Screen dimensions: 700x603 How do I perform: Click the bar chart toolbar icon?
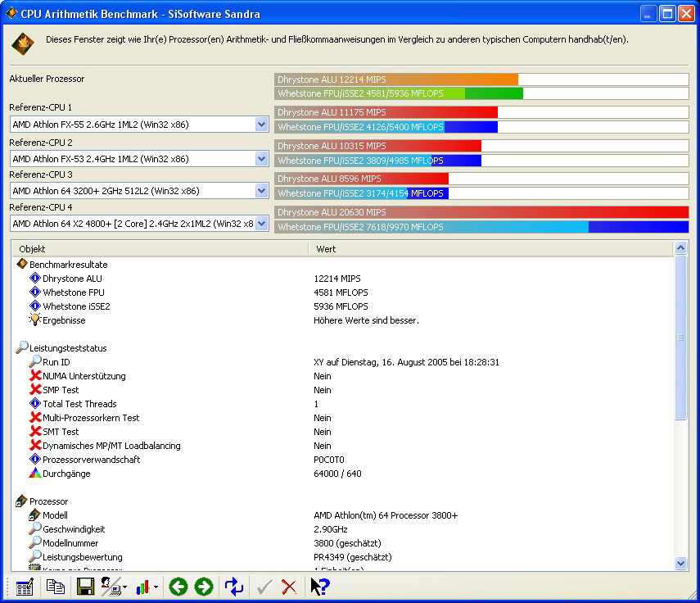(142, 587)
